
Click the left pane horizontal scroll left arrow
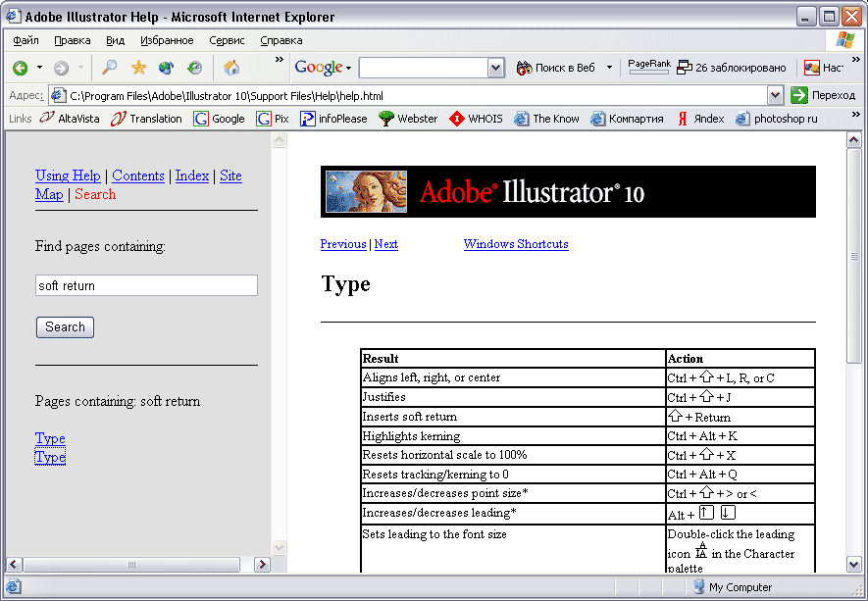pos(14,565)
